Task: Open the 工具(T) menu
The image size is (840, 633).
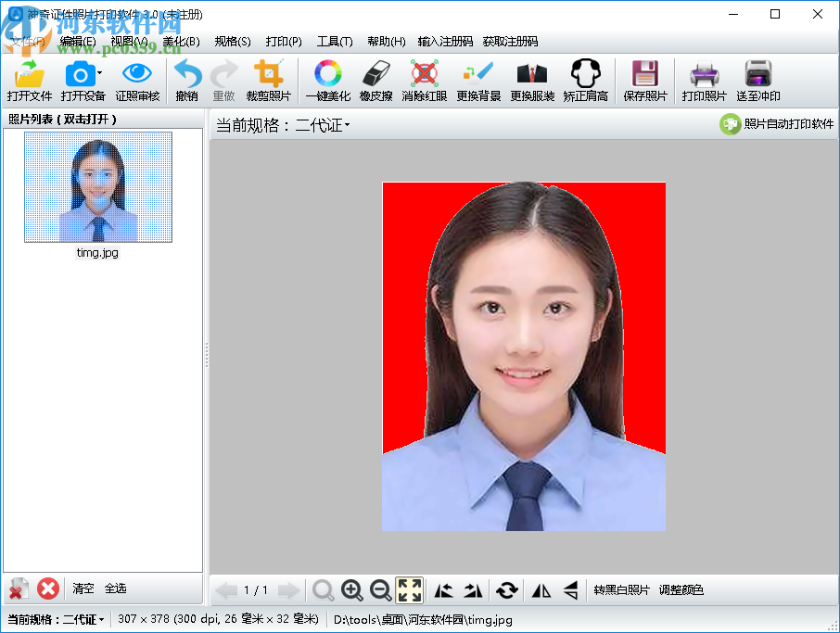Action: tap(335, 42)
